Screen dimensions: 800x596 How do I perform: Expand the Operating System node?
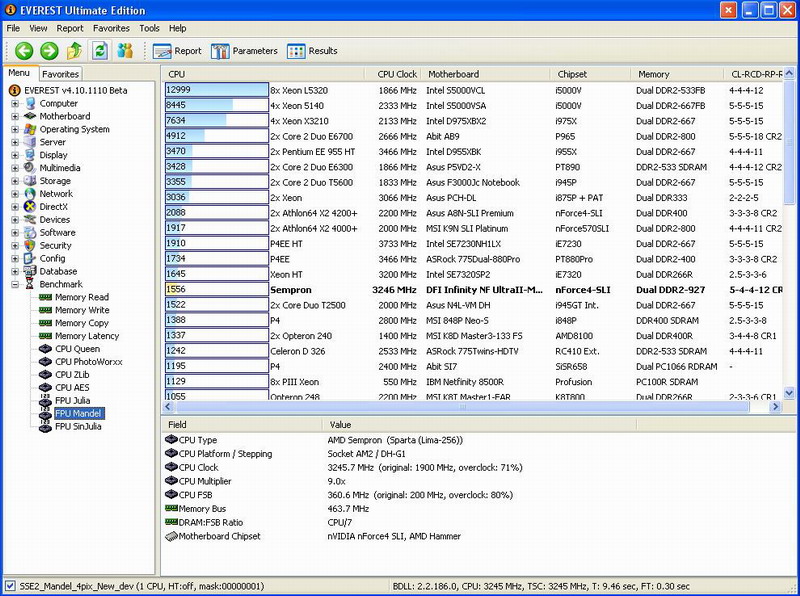[15, 129]
